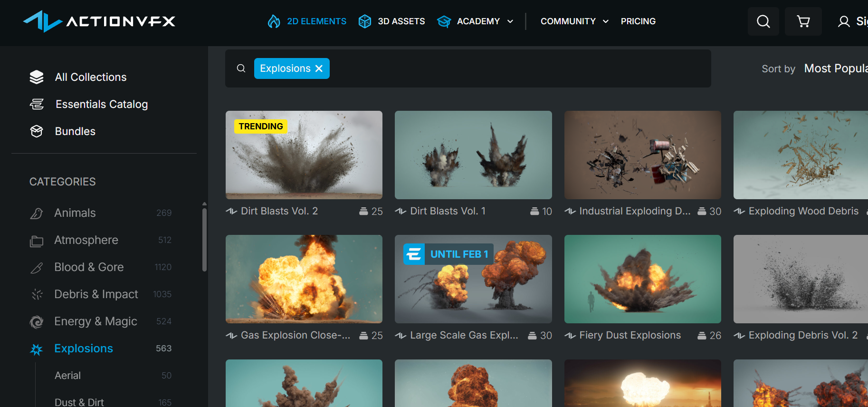Open the Bundles page
This screenshot has width=868, height=407.
(x=75, y=131)
